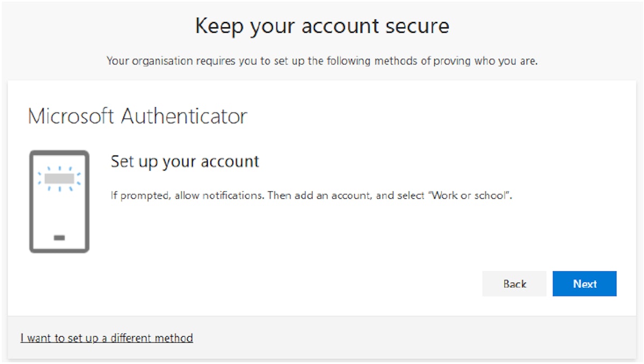Click the 'Set up your account' heading
The image size is (644, 364).
[x=184, y=161]
